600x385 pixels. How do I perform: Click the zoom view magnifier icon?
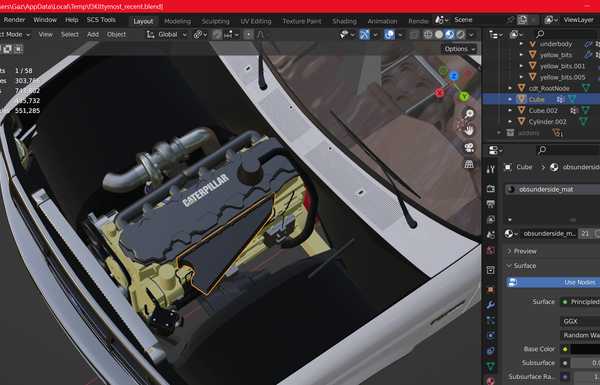469,114
